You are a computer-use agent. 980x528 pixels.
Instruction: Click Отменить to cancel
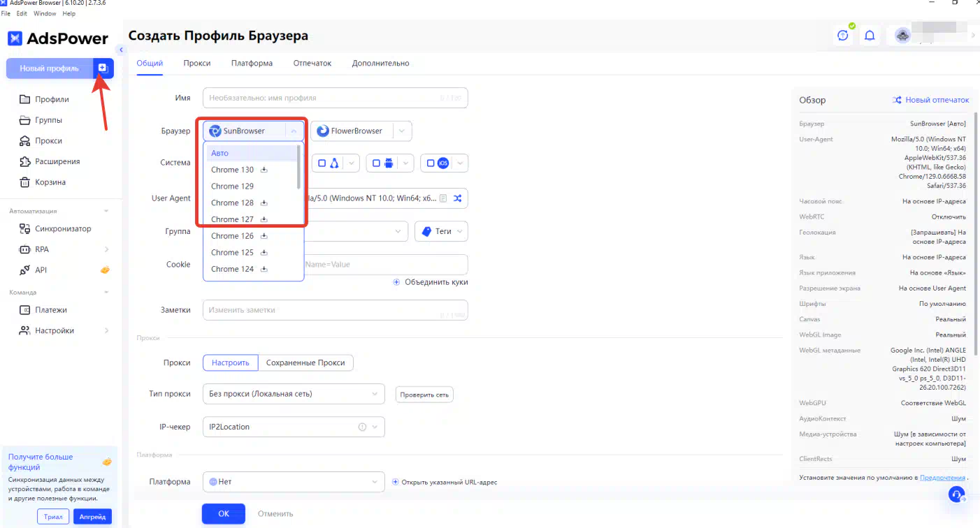click(x=275, y=513)
